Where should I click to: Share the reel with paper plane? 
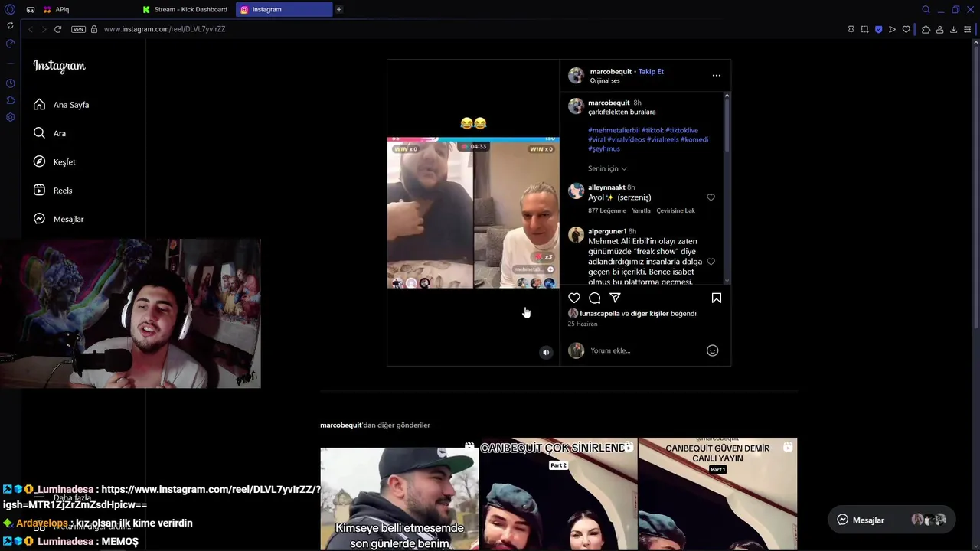coord(615,298)
